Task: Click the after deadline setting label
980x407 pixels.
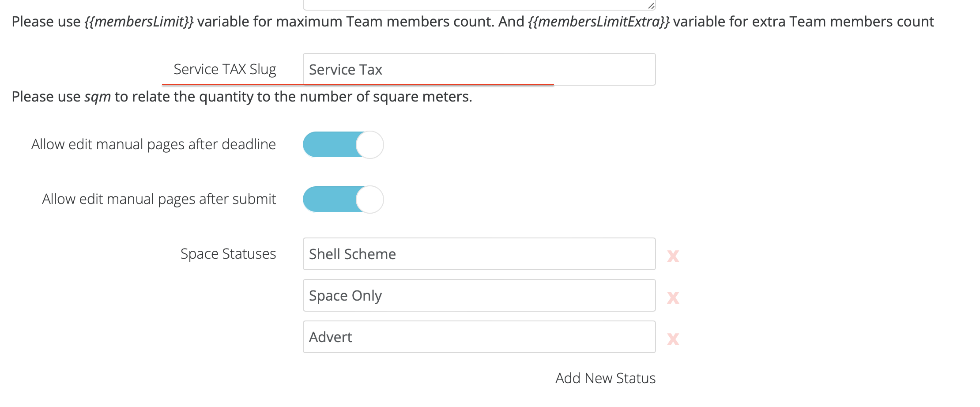Action: click(x=153, y=144)
